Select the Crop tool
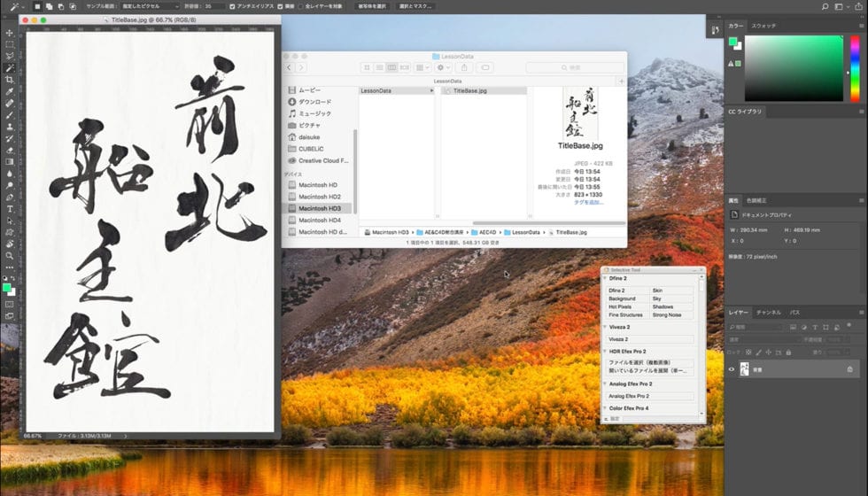The width and height of the screenshot is (868, 496). coord(10,80)
